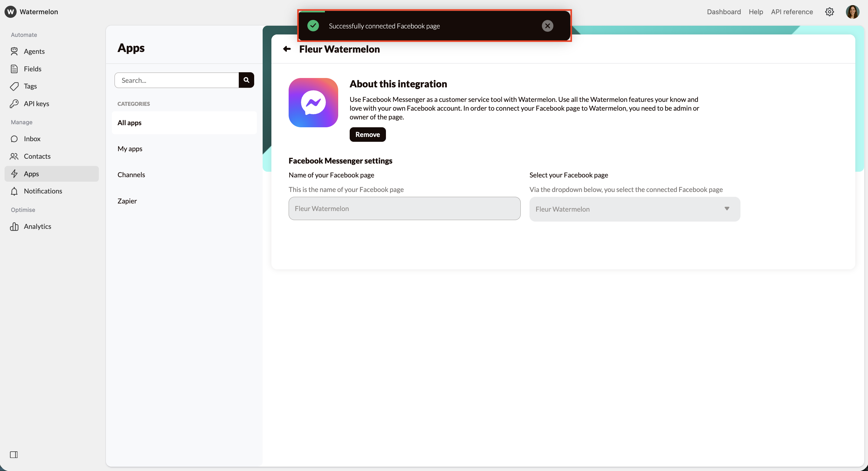Click the Tags icon in sidebar

pyautogui.click(x=14, y=86)
